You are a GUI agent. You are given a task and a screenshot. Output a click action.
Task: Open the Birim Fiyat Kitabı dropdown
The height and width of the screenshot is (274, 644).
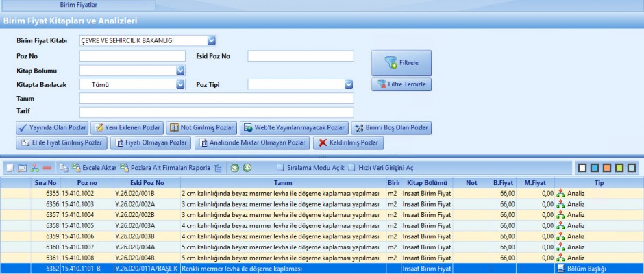tap(211, 40)
